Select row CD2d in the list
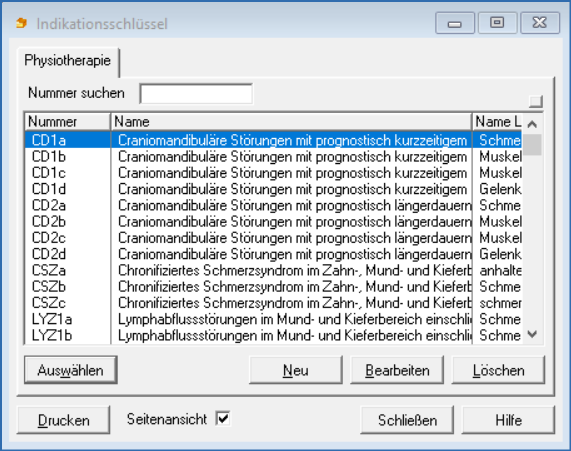Image resolution: width=571 pixels, height=451 pixels. point(273,254)
